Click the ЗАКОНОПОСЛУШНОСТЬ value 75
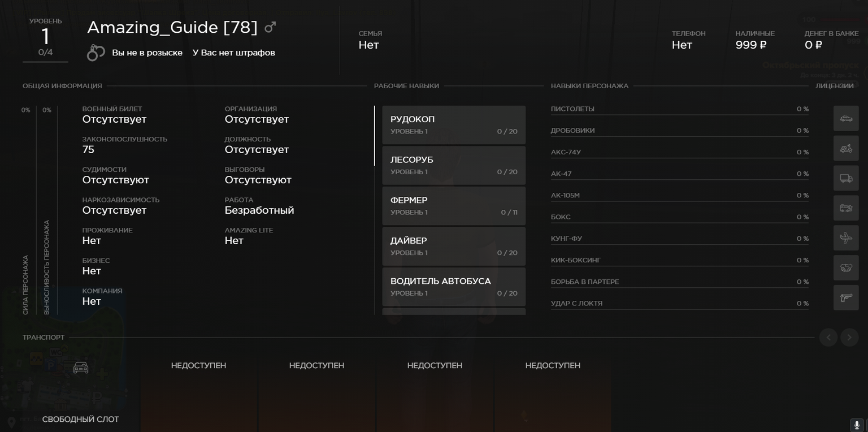The width and height of the screenshot is (868, 432). click(x=88, y=150)
